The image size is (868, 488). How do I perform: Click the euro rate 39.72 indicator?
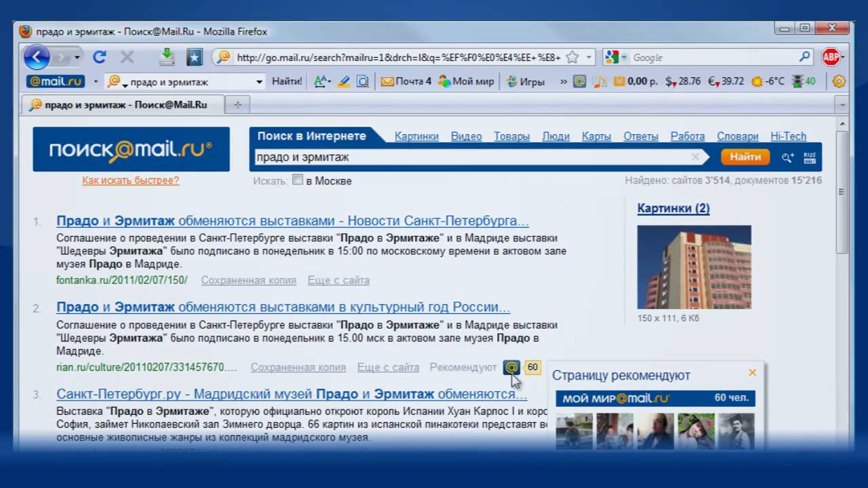point(726,81)
